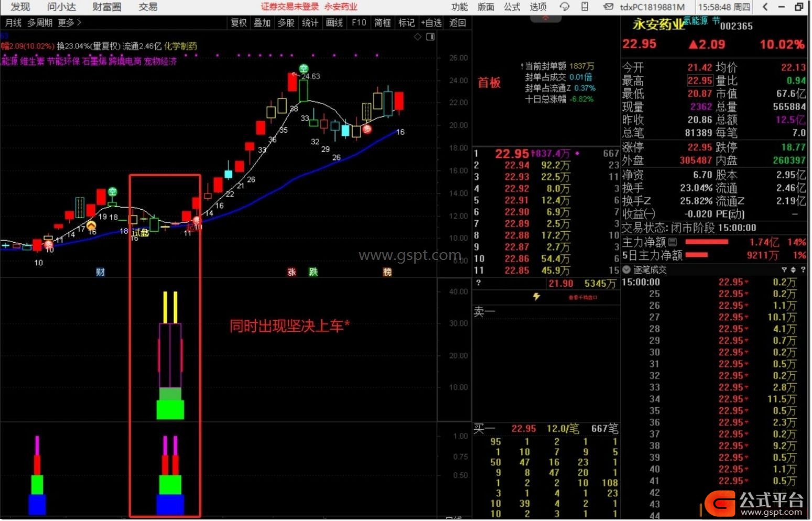Click the filter icon in 逐笔成交 header

784,270
